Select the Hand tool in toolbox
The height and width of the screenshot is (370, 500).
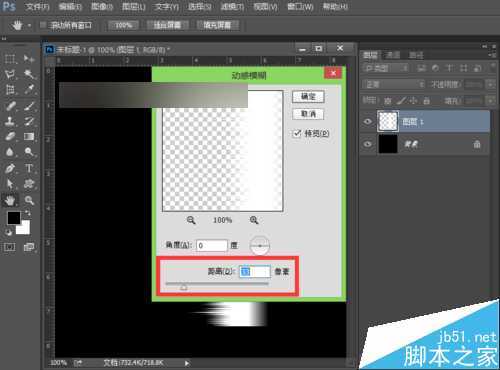(x=10, y=200)
